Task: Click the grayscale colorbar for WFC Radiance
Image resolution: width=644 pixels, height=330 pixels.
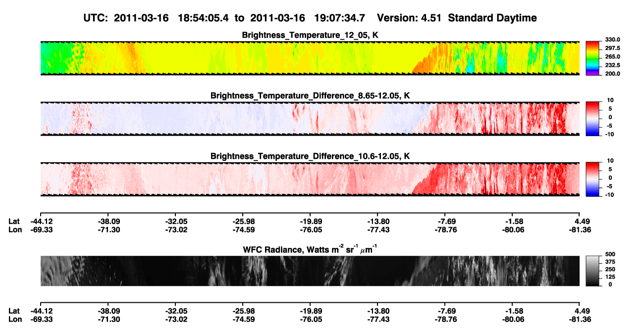Action: click(x=592, y=271)
